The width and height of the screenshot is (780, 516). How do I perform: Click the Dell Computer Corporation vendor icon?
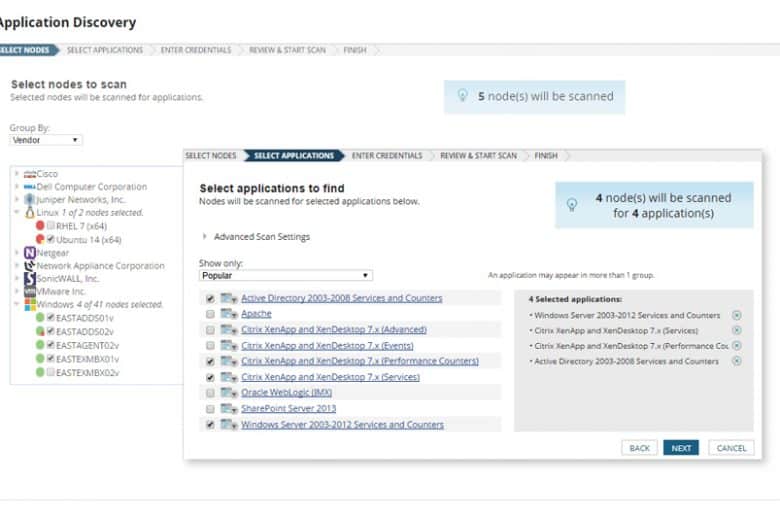30,187
